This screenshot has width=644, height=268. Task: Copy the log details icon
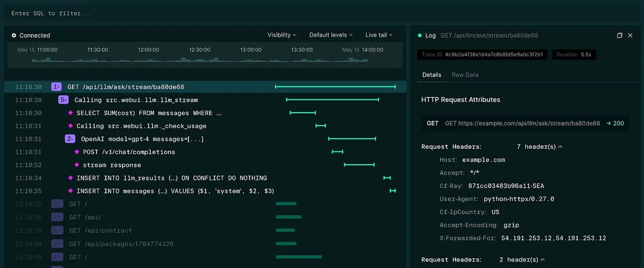point(620,35)
